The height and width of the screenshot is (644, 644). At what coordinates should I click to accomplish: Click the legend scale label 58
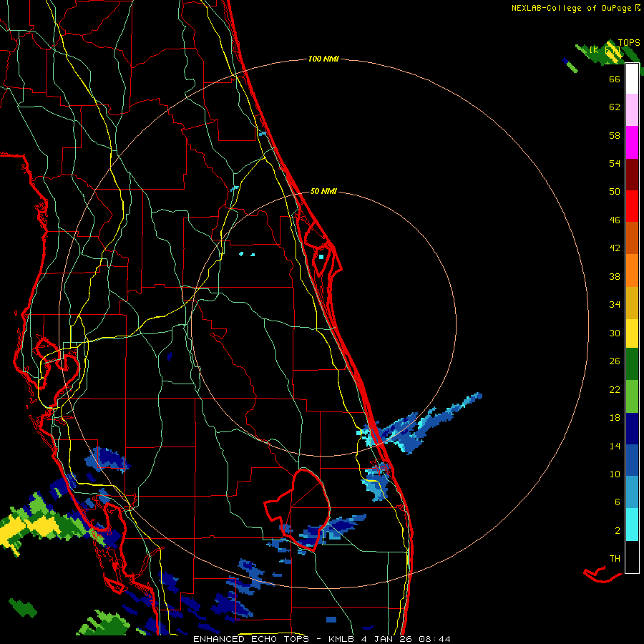click(615, 135)
